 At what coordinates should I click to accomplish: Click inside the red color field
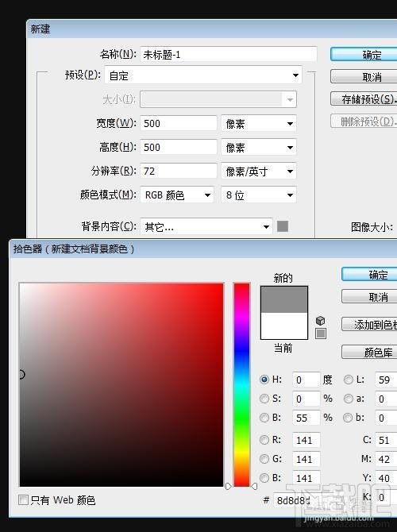point(121,385)
